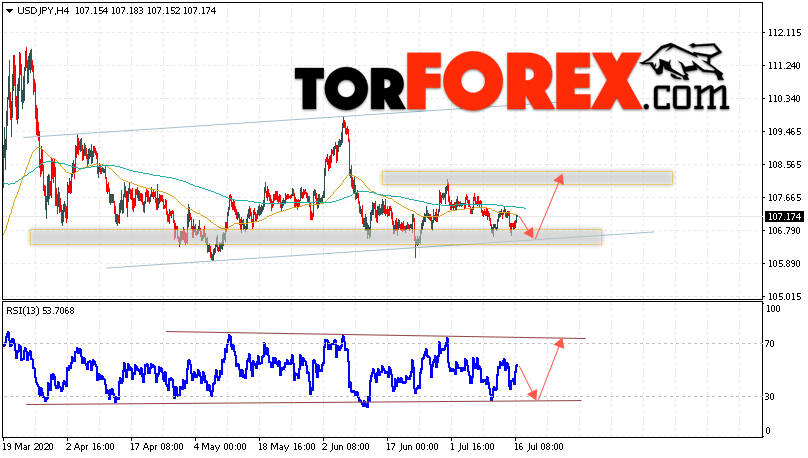Click the 2 Jun 08:00 date label
The image size is (808, 458).
tap(346, 447)
